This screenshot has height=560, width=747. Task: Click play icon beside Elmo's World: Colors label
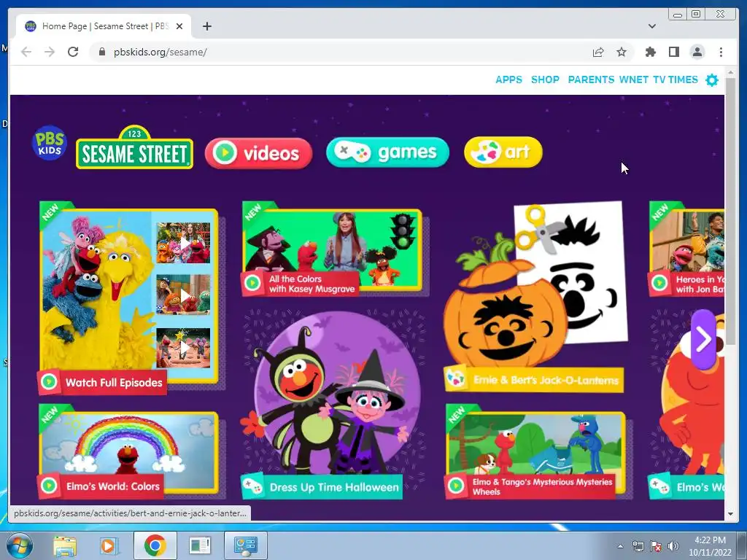[49, 486]
